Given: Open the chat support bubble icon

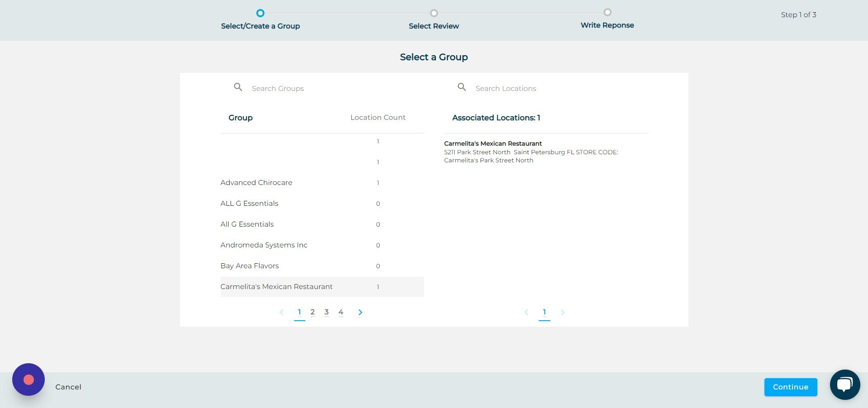Looking at the screenshot, I should point(844,384).
